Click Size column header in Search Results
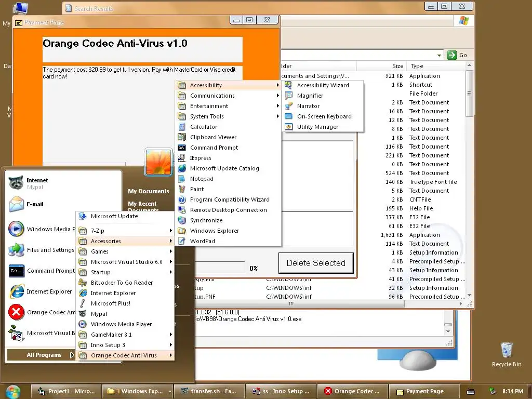 pos(381,66)
